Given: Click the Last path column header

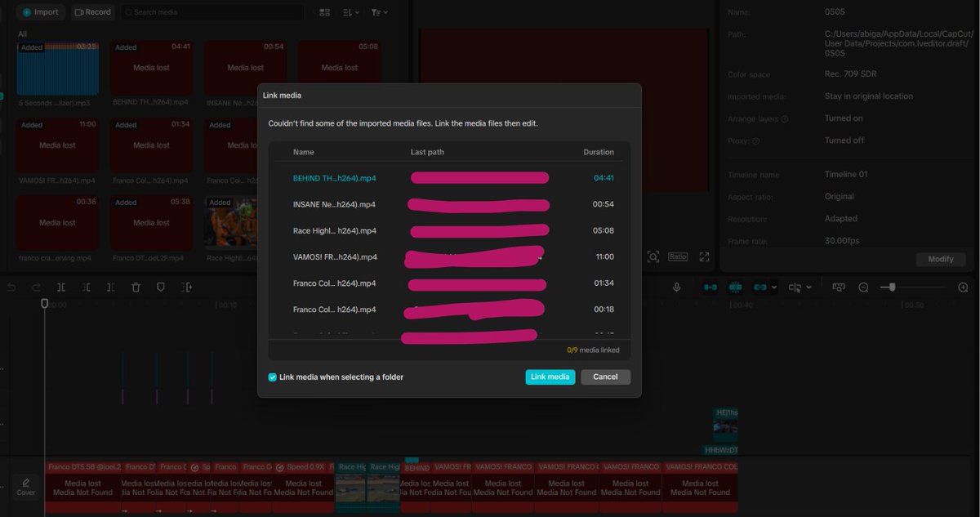Looking at the screenshot, I should (x=427, y=153).
